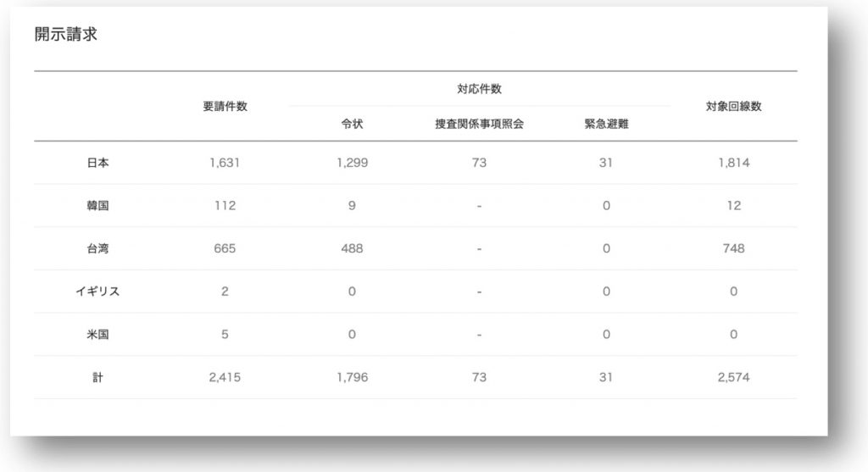Viewport: 868px width, 472px height.
Task: Select the value 1,631 for 日本
Action: coord(225,163)
